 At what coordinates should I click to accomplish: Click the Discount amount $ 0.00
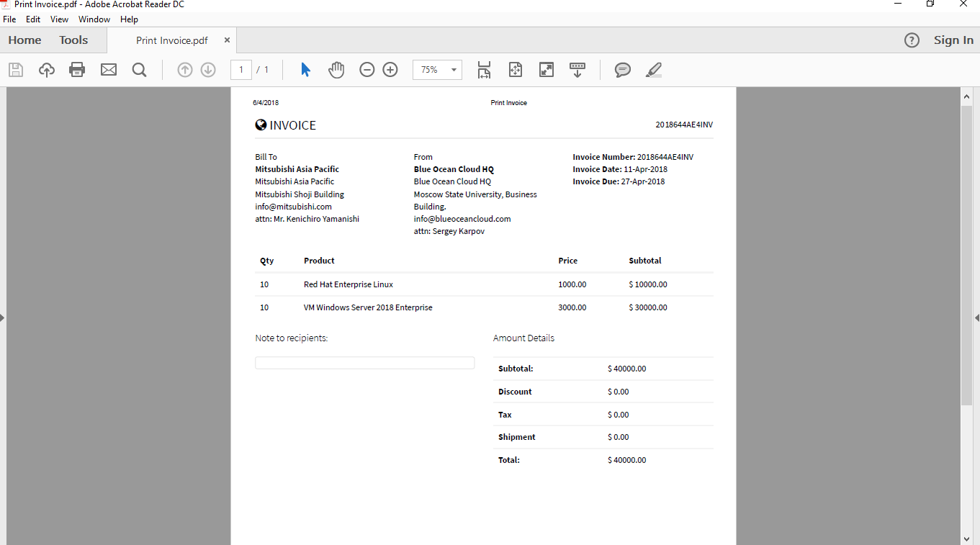pos(619,392)
